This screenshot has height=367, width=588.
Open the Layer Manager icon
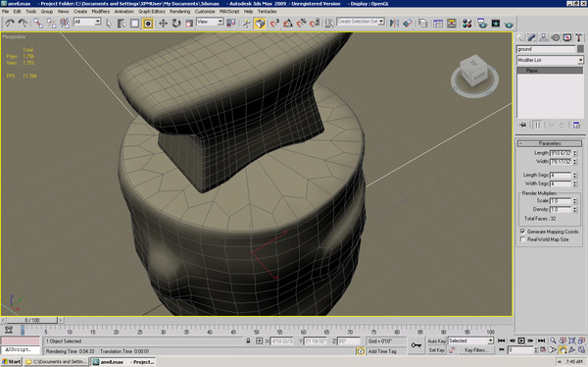click(422, 24)
